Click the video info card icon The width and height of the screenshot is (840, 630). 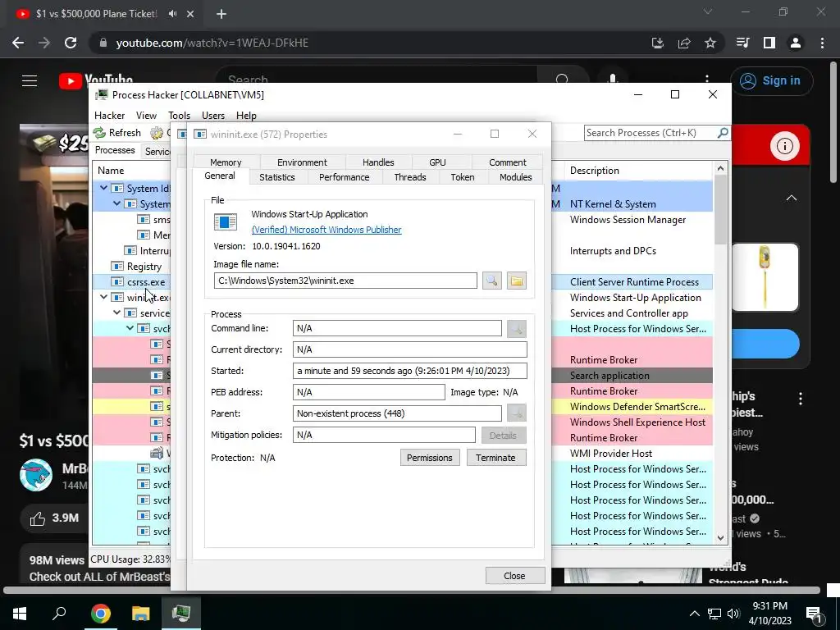[785, 146]
